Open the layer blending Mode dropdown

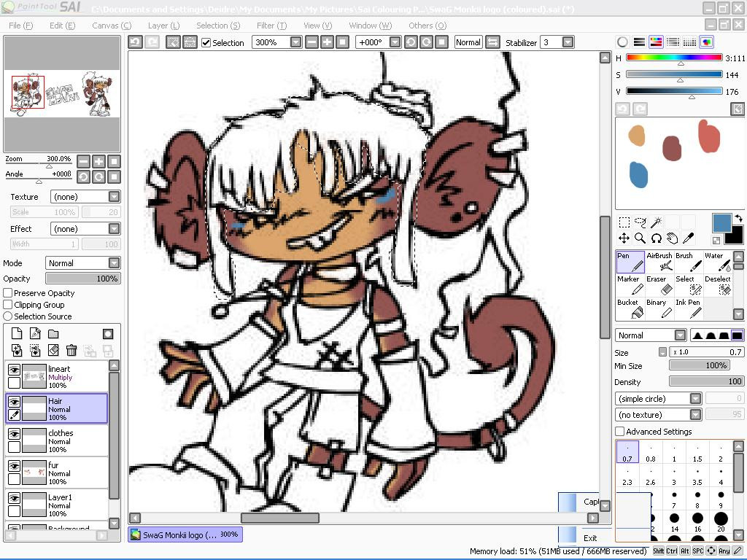pos(114,262)
